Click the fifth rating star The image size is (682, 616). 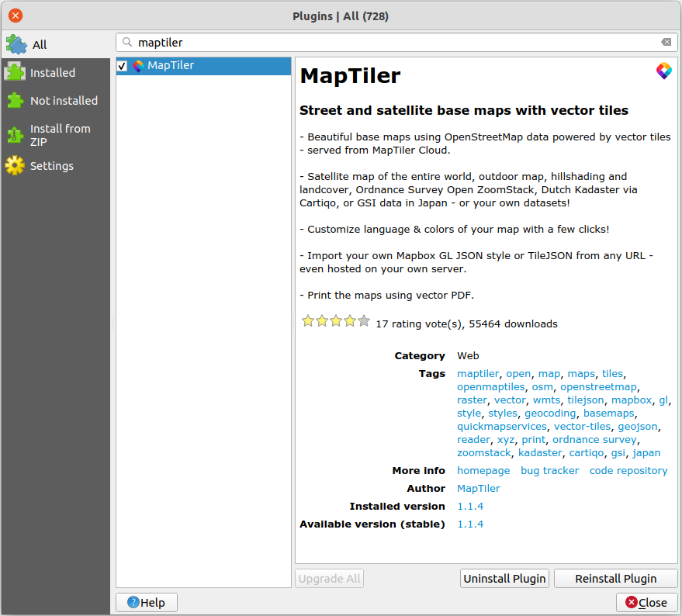(x=364, y=321)
